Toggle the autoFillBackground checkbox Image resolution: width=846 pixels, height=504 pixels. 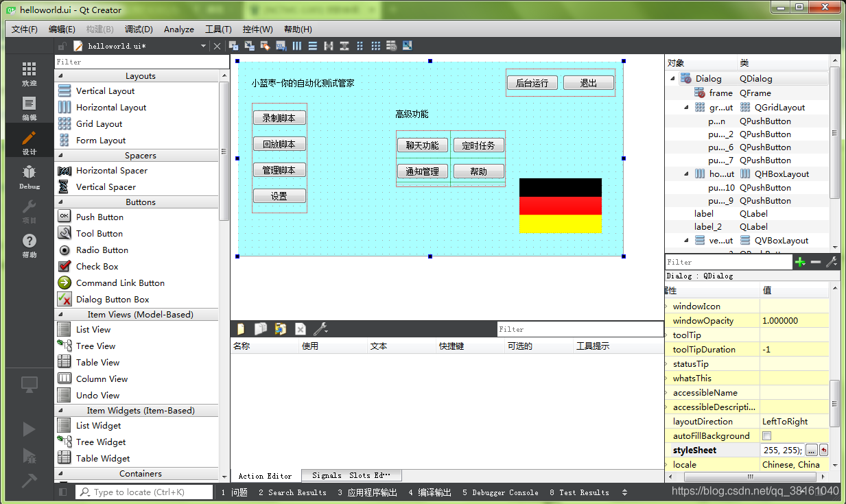766,435
